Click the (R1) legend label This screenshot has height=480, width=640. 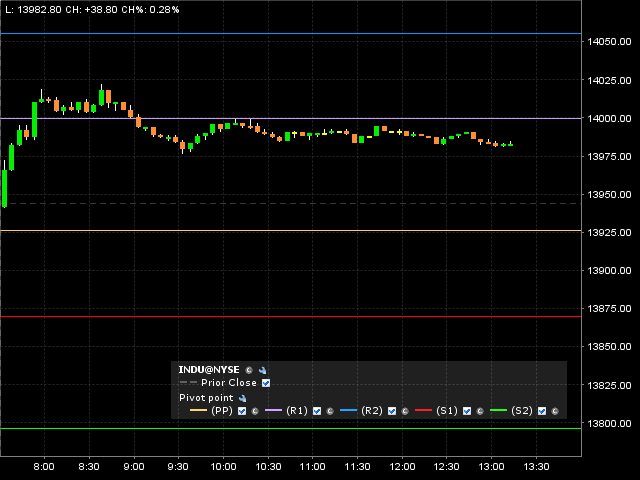point(297,411)
